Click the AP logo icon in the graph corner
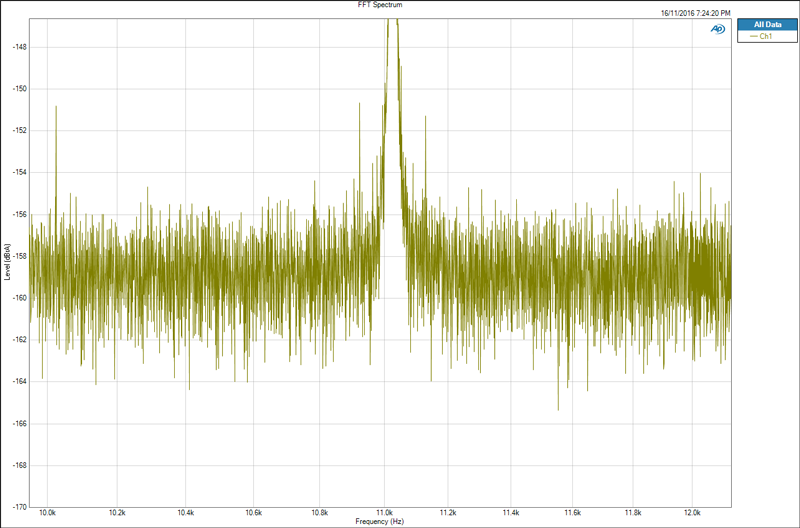This screenshot has height=528, width=800. (x=717, y=30)
